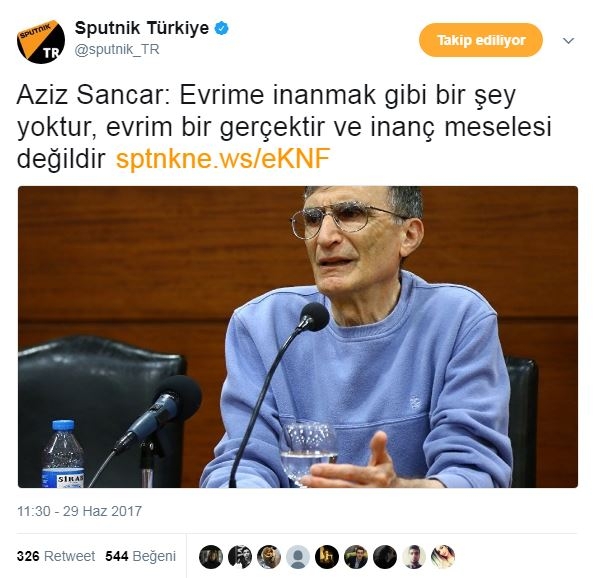Screen dimensions: 595x578
Task: Toggle the Takip ediliyor follow button
Action: 481,40
